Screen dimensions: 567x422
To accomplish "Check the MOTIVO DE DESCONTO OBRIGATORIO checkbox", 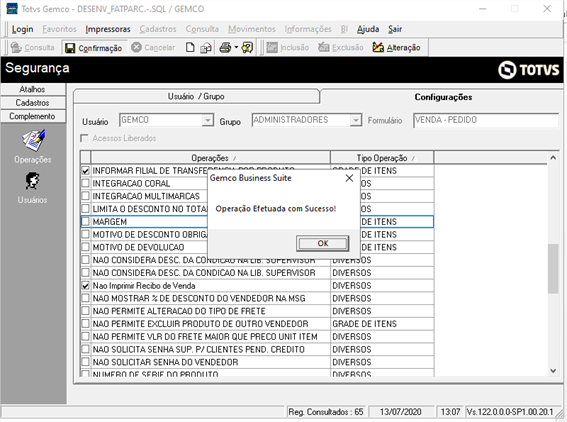I will [85, 234].
